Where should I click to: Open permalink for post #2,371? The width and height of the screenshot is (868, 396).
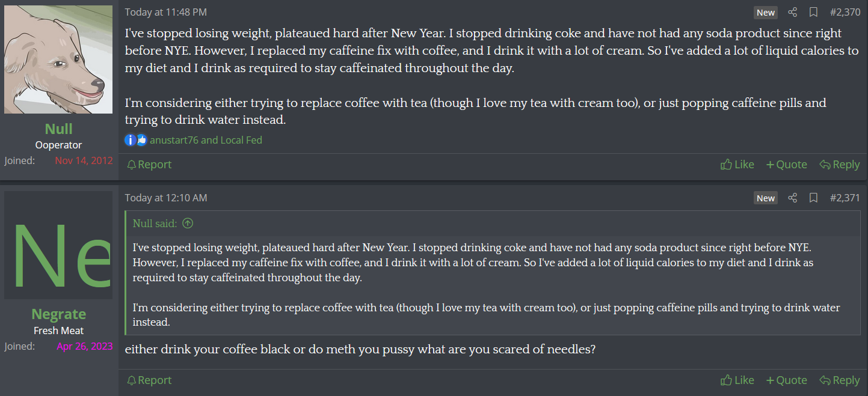(845, 198)
